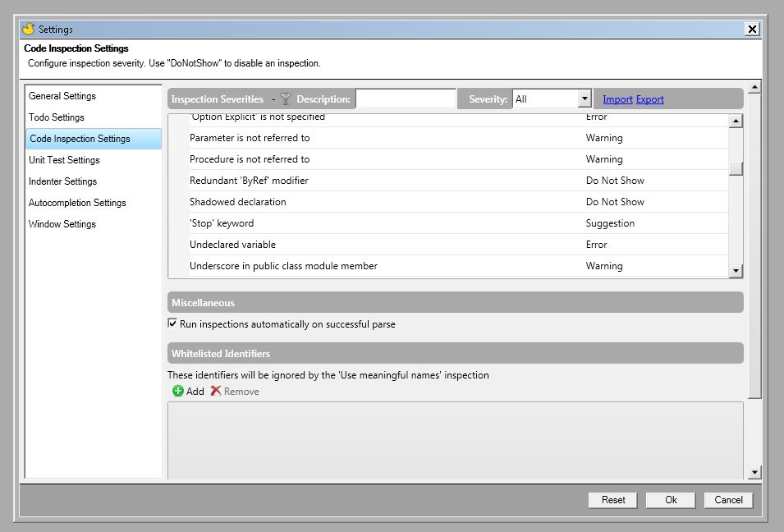784x532 pixels.
Task: Click inside the Description filter field
Action: 406,99
